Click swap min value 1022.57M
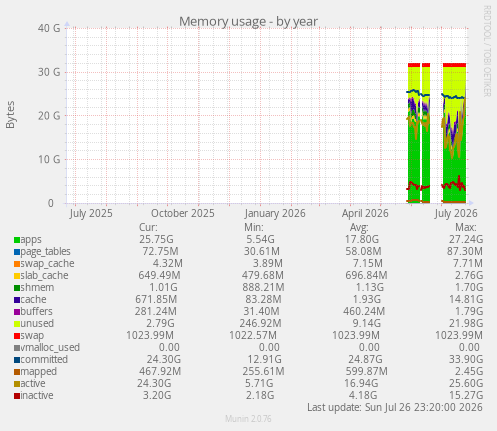The image size is (497, 431). 253,336
